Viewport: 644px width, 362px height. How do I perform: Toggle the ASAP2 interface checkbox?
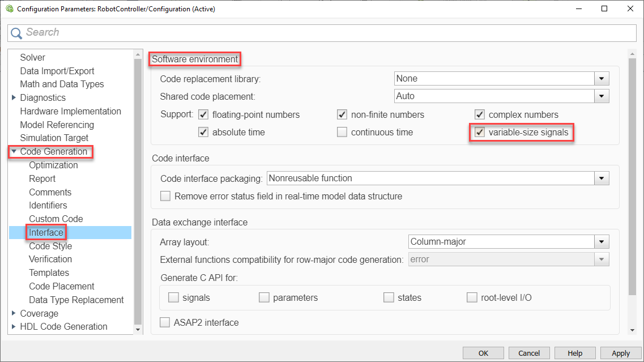[x=165, y=323]
